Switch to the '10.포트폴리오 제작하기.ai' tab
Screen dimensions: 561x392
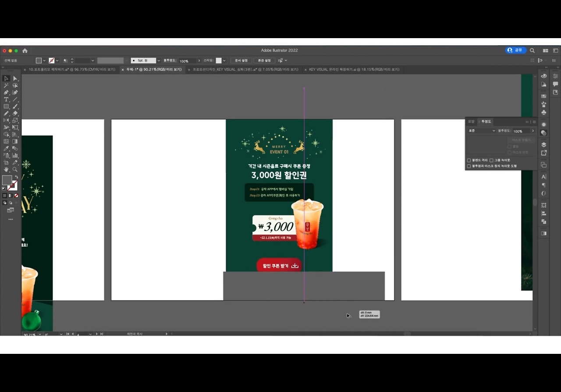(x=71, y=70)
